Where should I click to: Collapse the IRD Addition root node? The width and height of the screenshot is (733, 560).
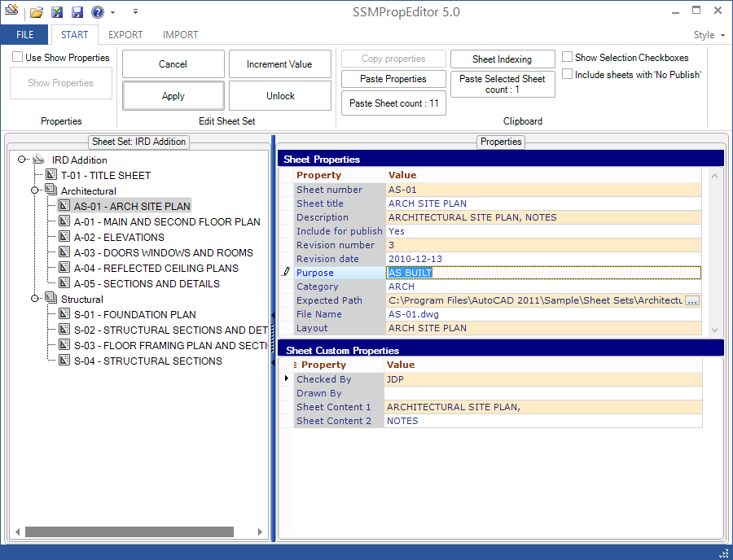[21, 160]
